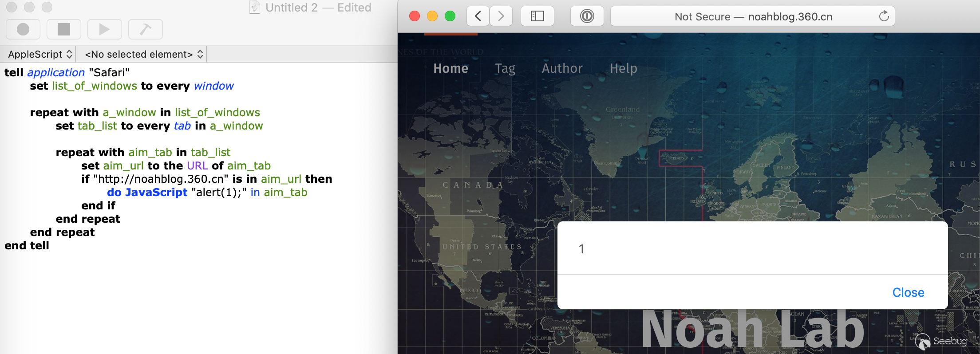The image size is (980, 354).
Task: Click the "do JavaScript" line in script
Action: click(x=207, y=192)
